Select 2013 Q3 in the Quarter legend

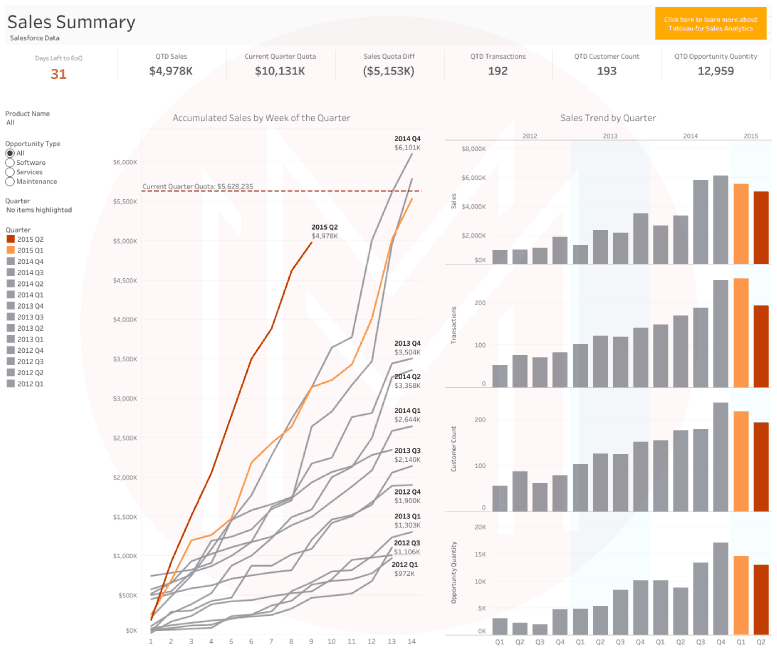click(x=30, y=316)
